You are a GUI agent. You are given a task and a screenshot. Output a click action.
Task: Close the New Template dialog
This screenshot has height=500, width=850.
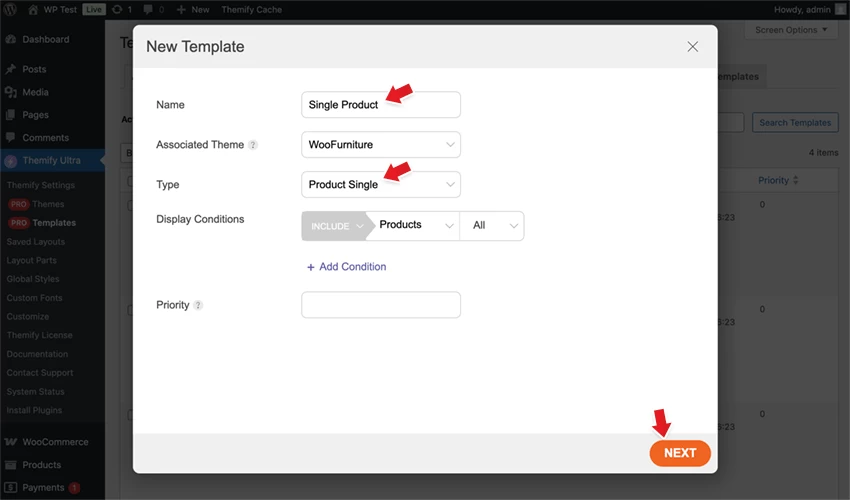coord(692,47)
